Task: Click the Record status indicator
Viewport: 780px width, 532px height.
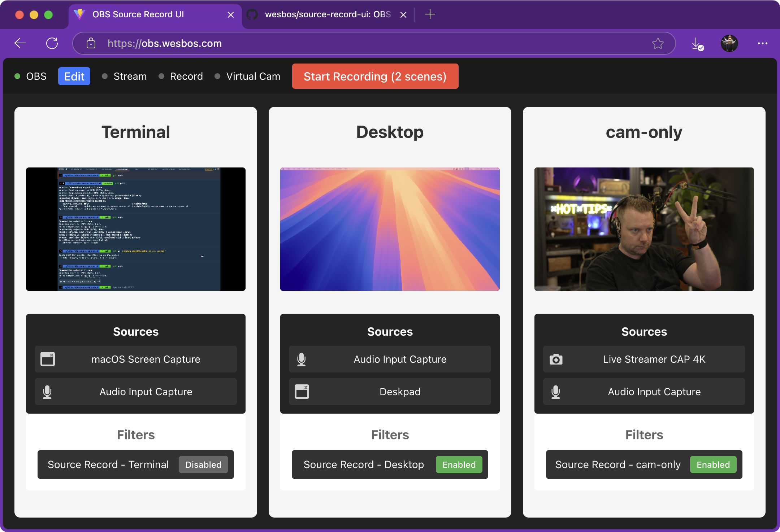Action: click(x=162, y=76)
